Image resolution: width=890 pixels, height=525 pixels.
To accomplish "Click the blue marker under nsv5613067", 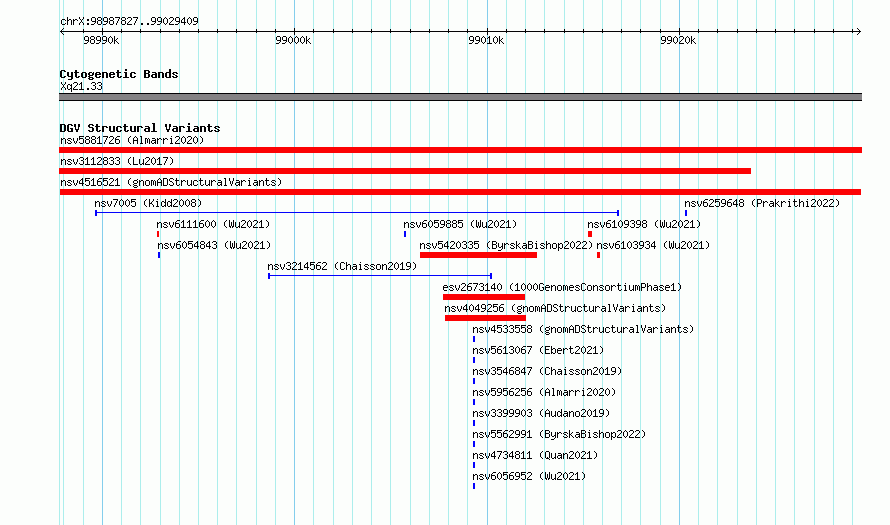I will pos(474,360).
